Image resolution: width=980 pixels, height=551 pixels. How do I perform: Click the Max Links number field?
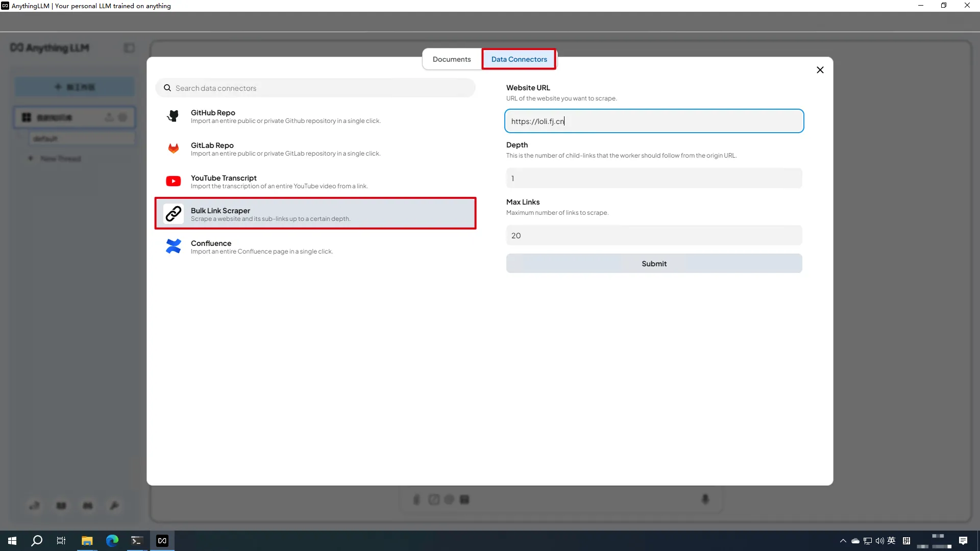[654, 236]
